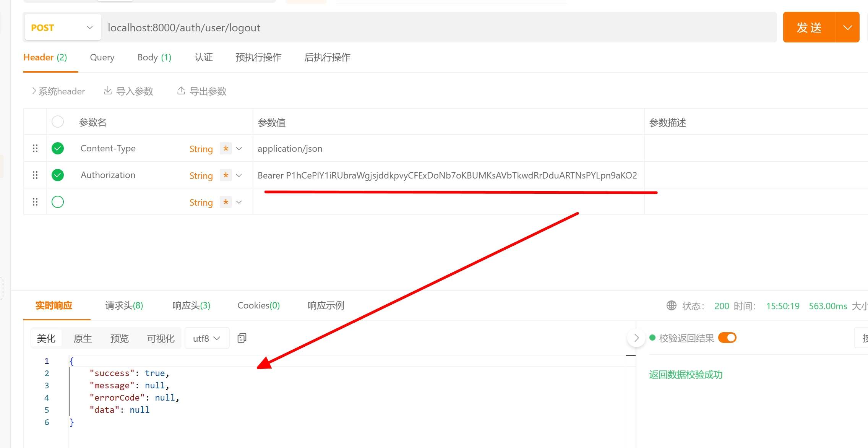Click the Authorization Bearer token value field

coord(447,175)
